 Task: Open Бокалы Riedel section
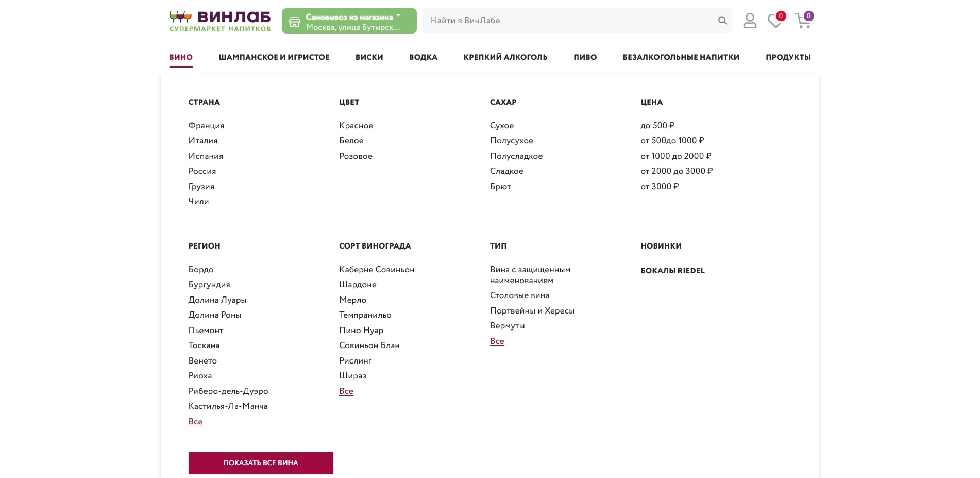pos(672,271)
